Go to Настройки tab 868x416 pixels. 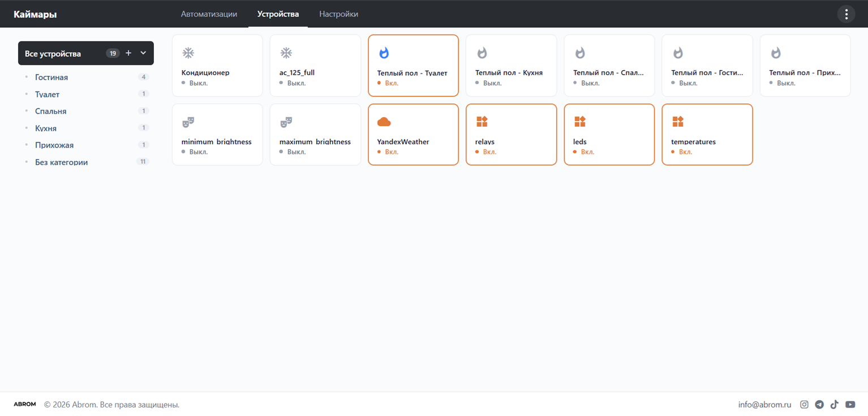pyautogui.click(x=338, y=14)
